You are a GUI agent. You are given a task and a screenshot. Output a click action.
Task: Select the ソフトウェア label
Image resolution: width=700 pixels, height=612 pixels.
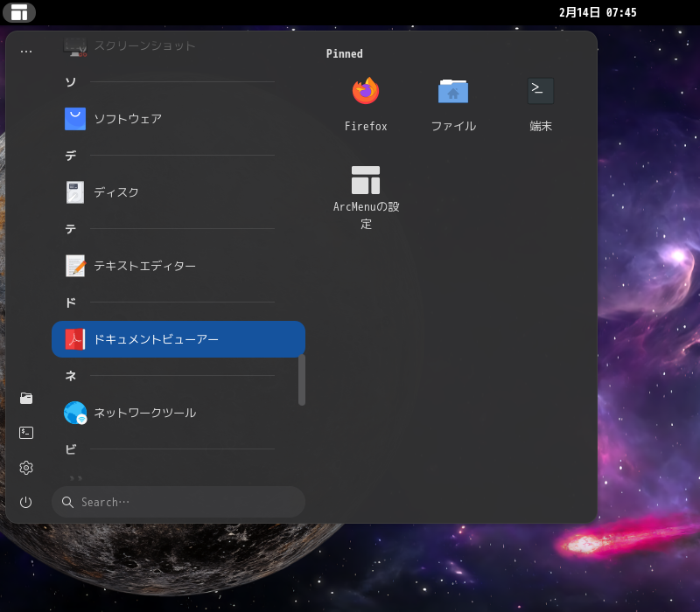pos(128,119)
